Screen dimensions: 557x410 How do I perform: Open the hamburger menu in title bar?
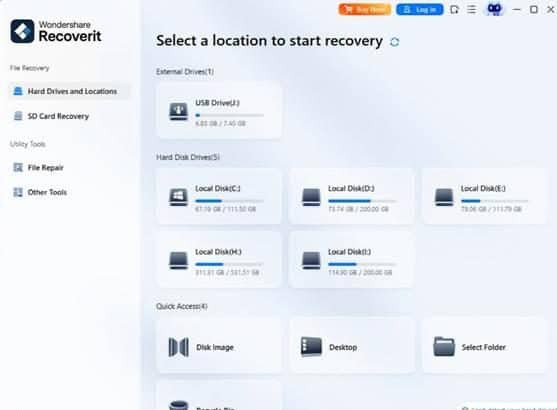tap(471, 9)
